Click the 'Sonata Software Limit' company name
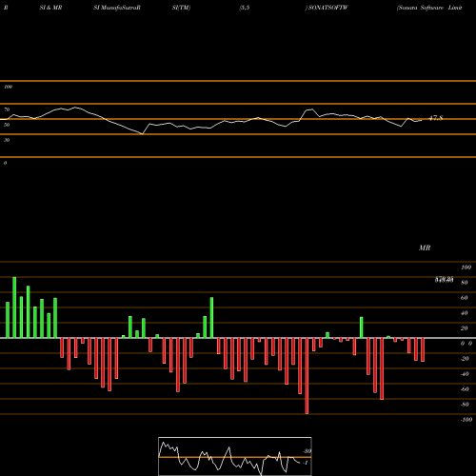This screenshot has height=476, width=476. [429, 8]
